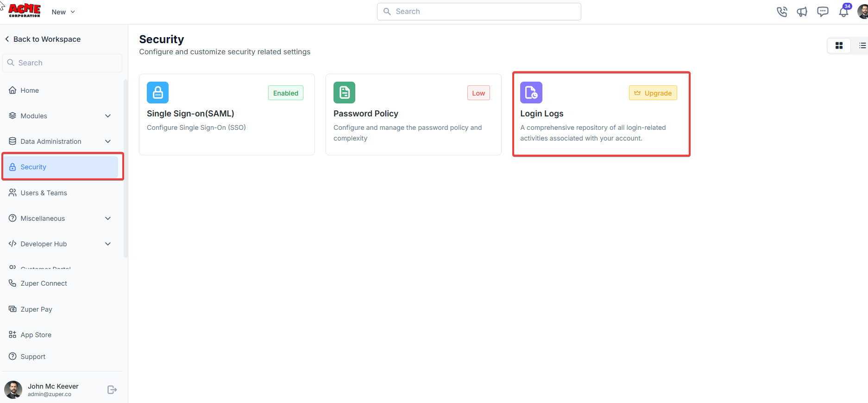The image size is (868, 403).
Task: Click the Users & Teams people icon
Action: 13,193
